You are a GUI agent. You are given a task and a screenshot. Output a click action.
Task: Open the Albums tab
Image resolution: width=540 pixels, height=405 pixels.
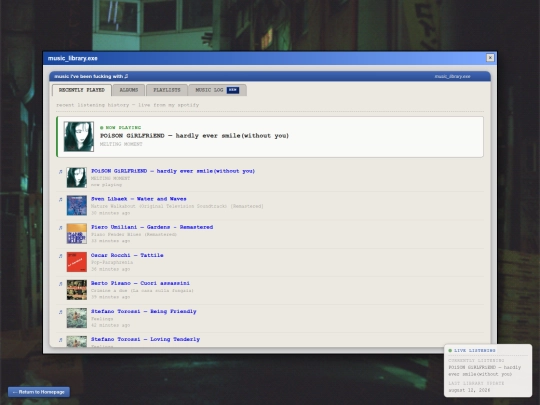[x=129, y=90]
